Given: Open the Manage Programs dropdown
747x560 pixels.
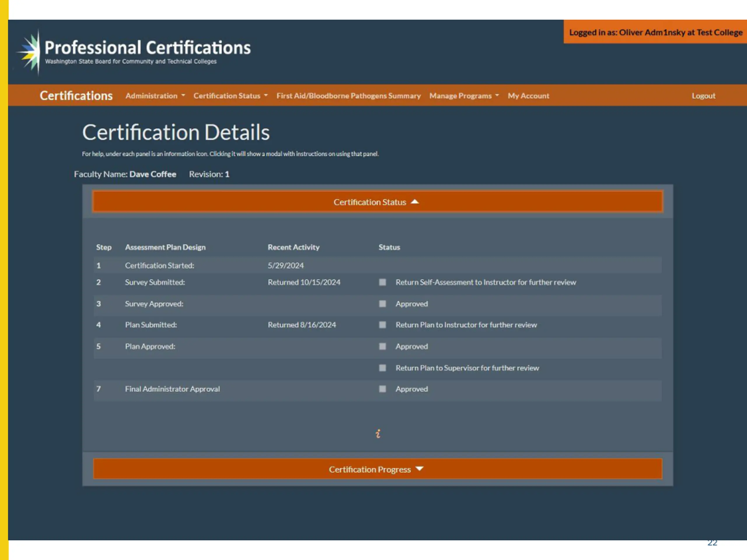Looking at the screenshot, I should [464, 96].
